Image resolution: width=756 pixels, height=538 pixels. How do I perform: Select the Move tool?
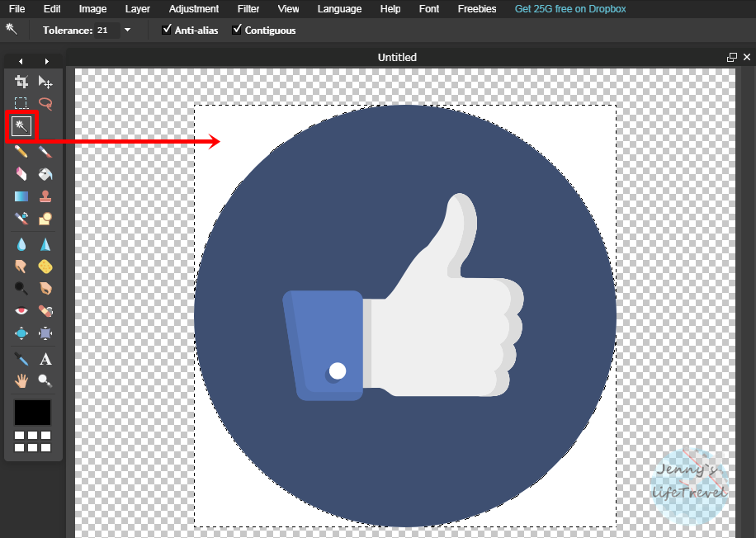coord(45,82)
